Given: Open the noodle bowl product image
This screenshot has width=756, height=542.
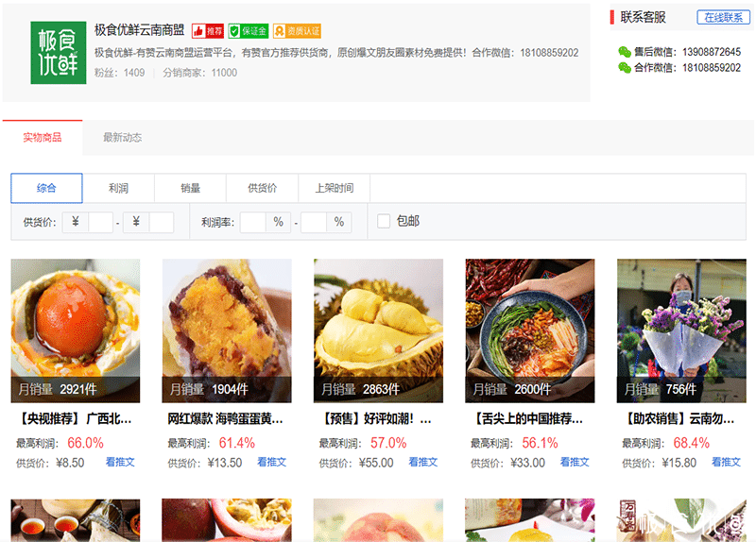Looking at the screenshot, I should coord(530,330).
